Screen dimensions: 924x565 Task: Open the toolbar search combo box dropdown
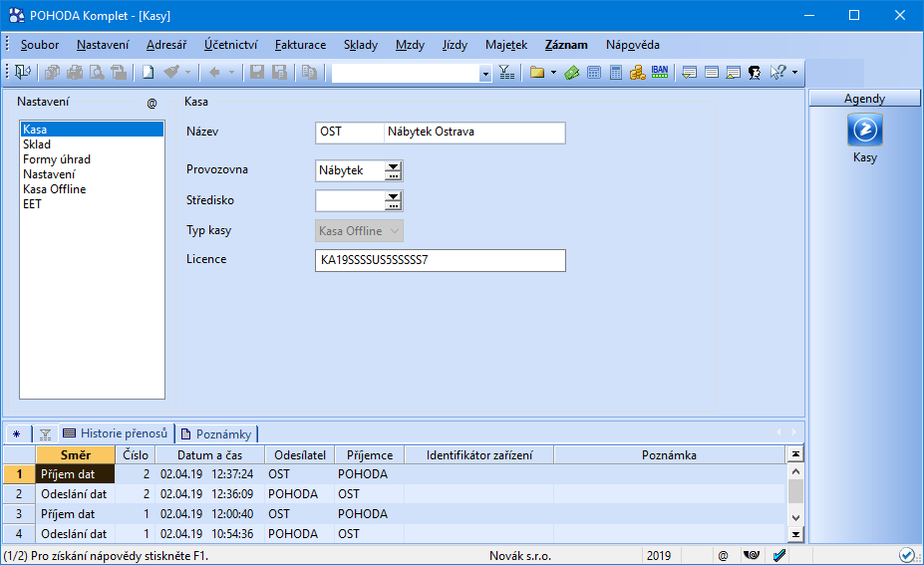485,74
